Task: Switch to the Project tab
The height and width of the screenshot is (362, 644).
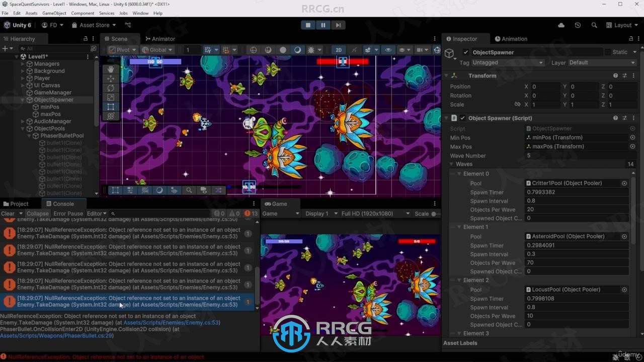Action: coord(16,204)
